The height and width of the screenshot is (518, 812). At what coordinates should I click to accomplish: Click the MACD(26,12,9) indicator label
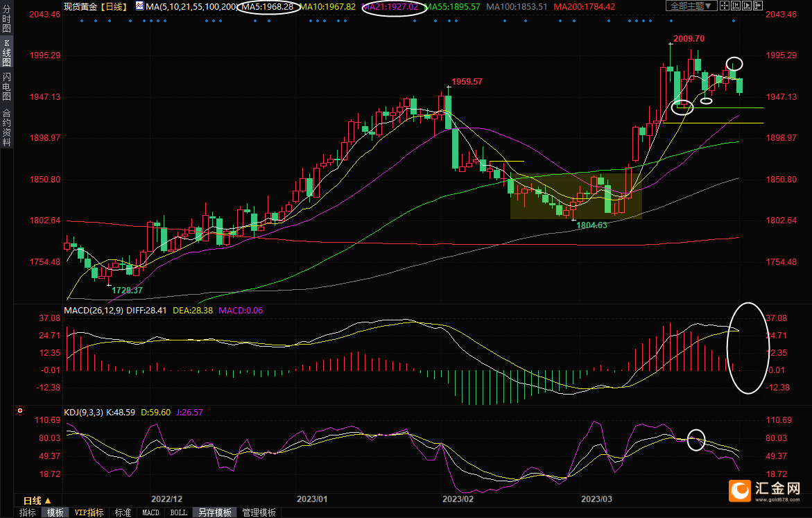[94, 310]
